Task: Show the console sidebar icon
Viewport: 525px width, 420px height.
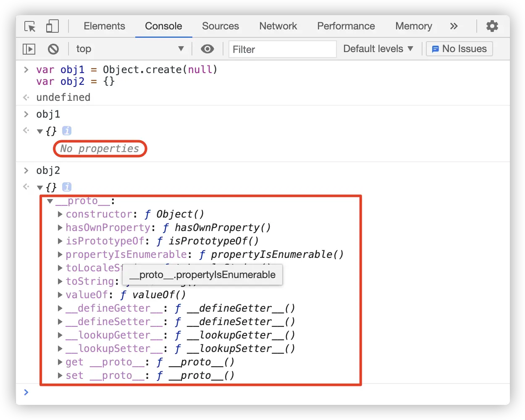Action: [x=29, y=49]
